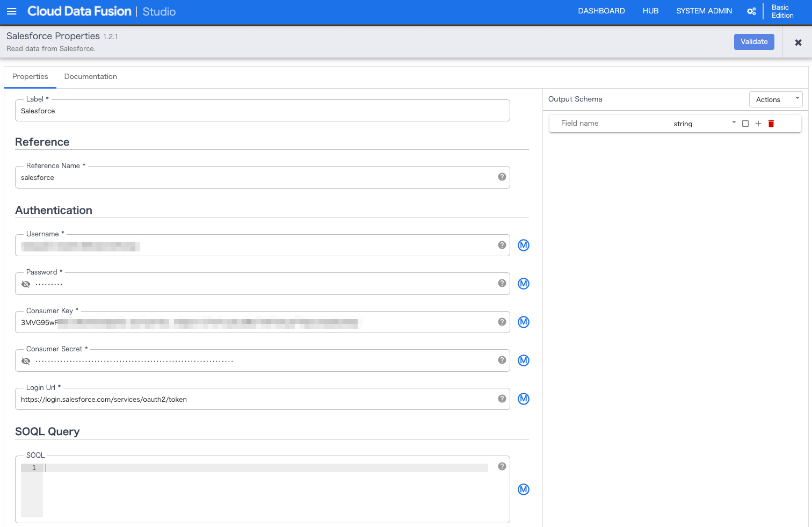Open the Actions dropdown in Output Schema
This screenshot has width=812, height=527.
(775, 99)
